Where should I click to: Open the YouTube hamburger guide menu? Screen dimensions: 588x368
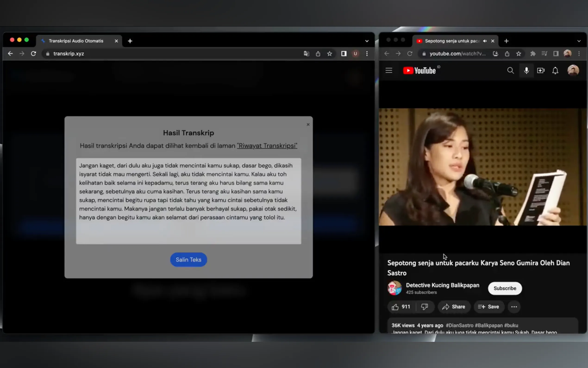click(389, 71)
